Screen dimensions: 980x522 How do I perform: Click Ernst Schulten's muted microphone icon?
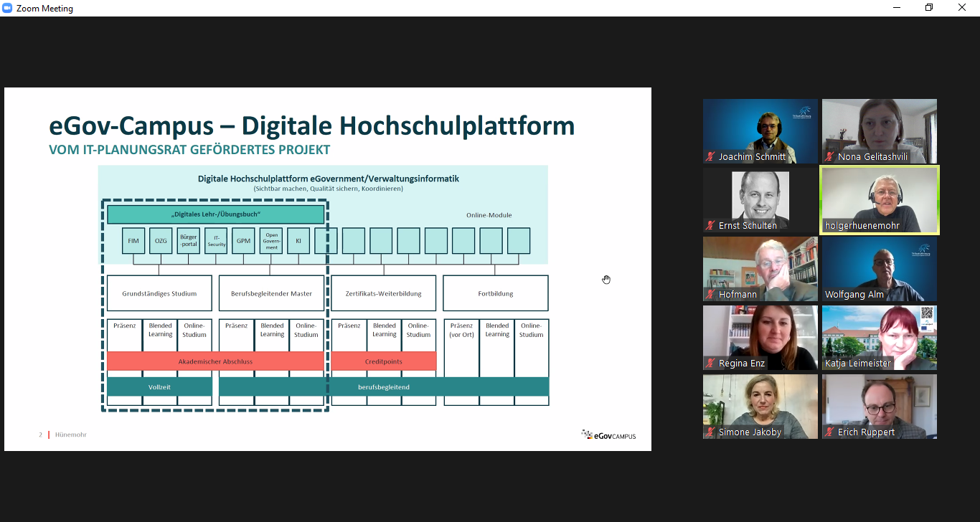coord(711,225)
